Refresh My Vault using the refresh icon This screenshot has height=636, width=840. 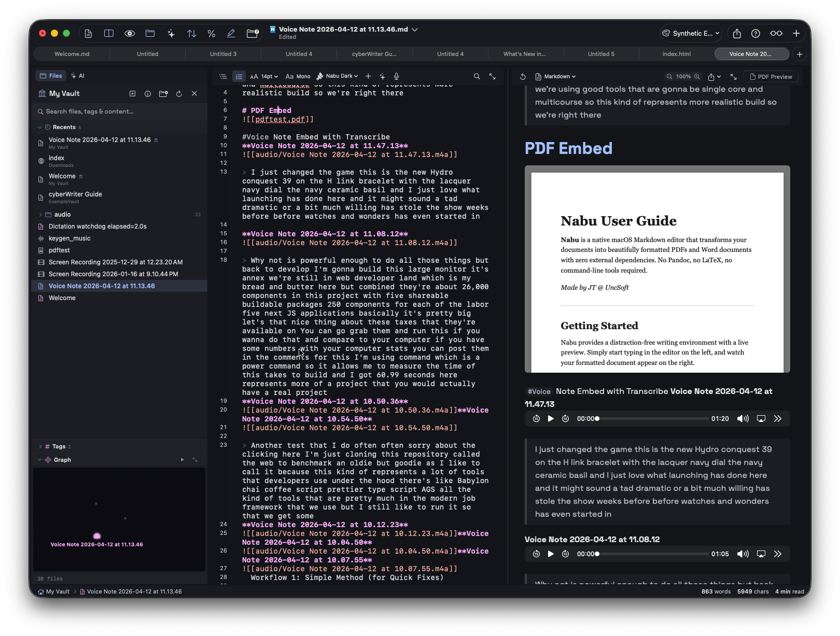point(179,94)
